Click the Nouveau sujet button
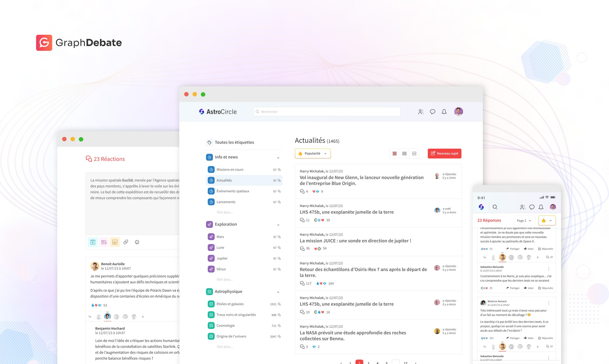 tap(444, 154)
